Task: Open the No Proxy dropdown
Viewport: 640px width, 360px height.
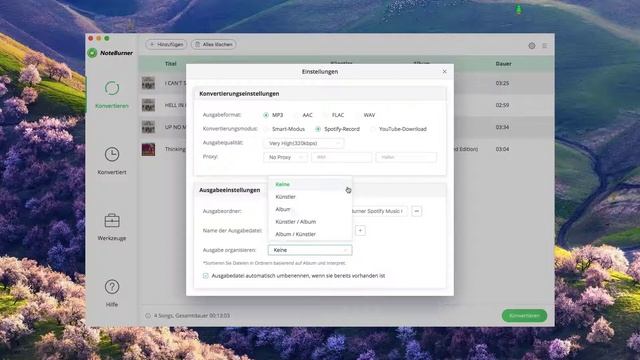Action: pyautogui.click(x=285, y=157)
